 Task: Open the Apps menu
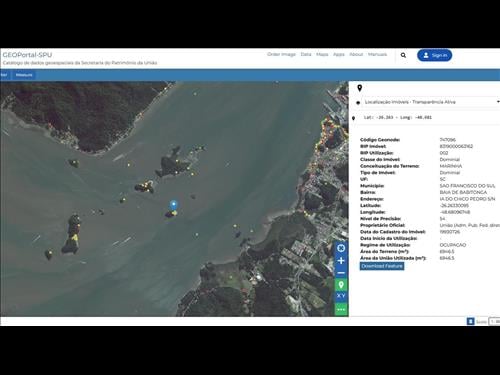339,54
